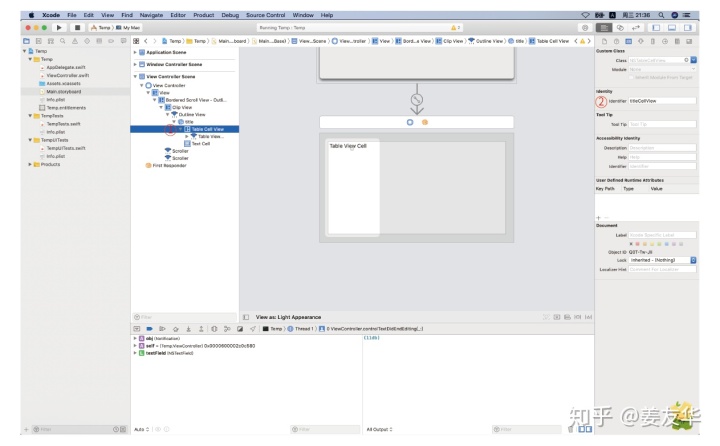The width and height of the screenshot is (720, 446).
Task: Click the Step out debug icon
Action: click(201, 329)
